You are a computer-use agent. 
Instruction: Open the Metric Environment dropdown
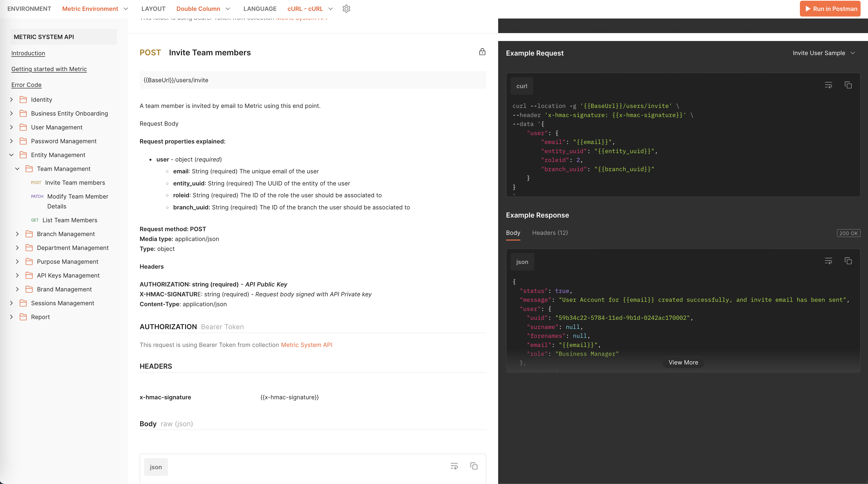point(95,9)
